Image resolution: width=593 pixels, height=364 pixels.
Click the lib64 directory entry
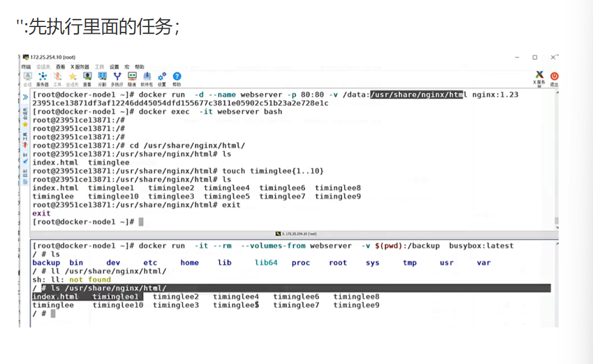click(266, 263)
